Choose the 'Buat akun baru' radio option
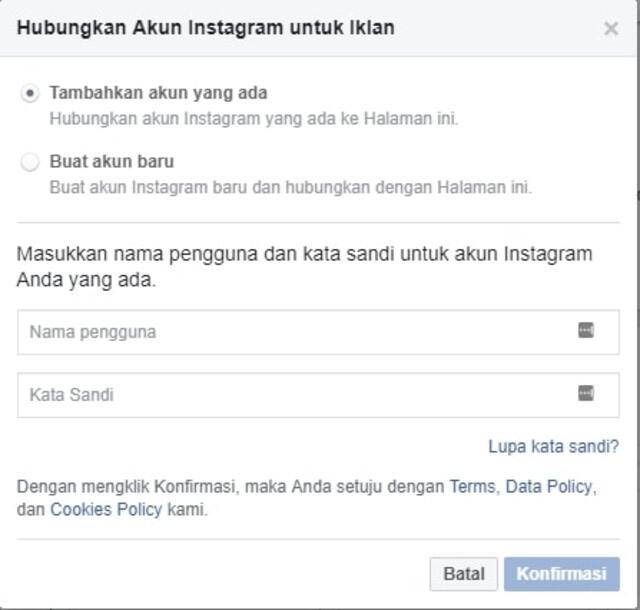This screenshot has width=640, height=610. click(31, 162)
